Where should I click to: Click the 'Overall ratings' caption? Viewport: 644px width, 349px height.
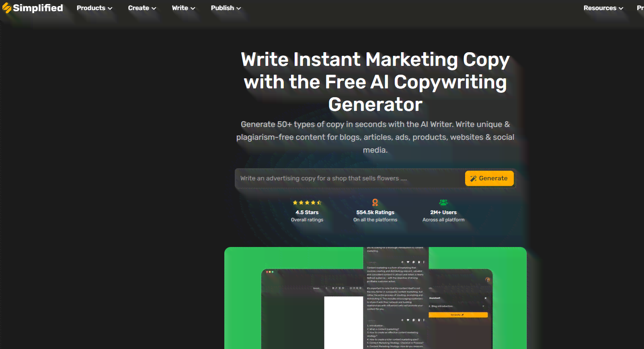pos(307,220)
